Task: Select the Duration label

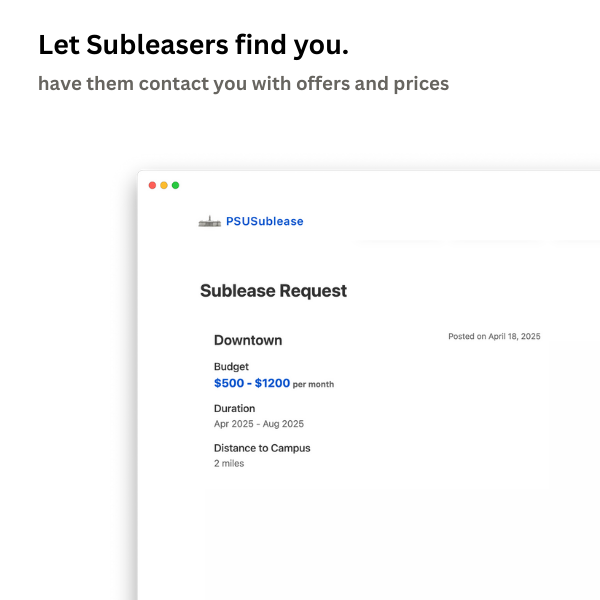Action: [x=234, y=408]
